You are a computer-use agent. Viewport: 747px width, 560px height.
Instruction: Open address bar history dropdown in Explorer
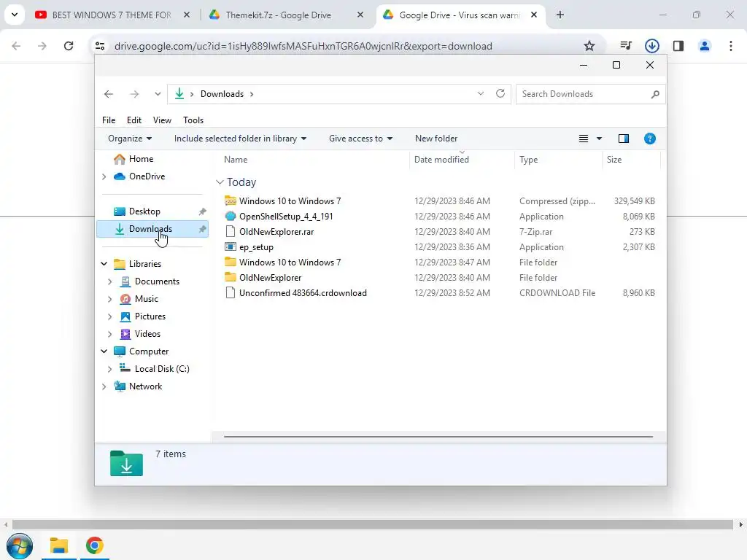pos(481,93)
